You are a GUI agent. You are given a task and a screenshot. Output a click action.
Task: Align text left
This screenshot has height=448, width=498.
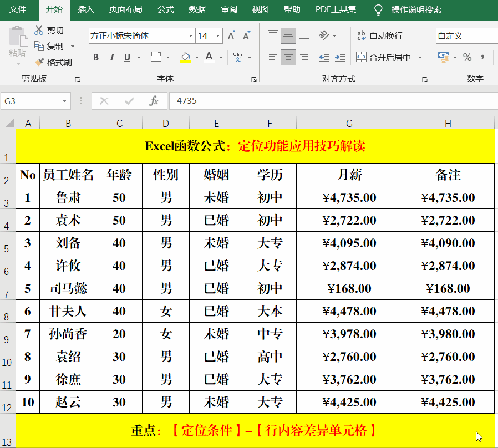272,57
